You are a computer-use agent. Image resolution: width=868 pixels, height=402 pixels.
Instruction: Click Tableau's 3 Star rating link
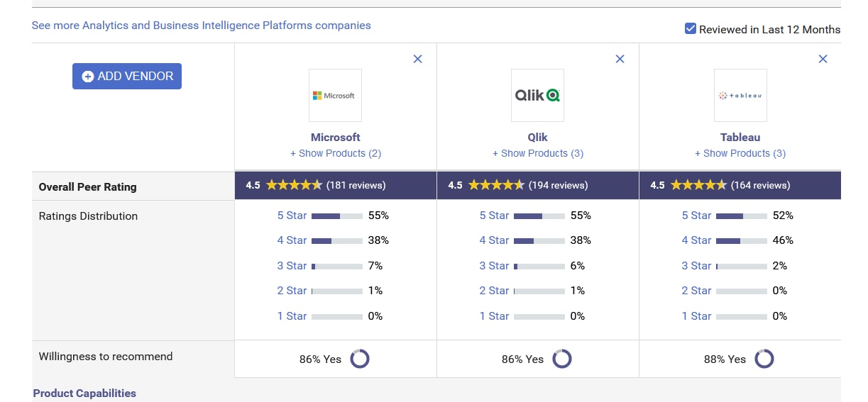pyautogui.click(x=697, y=266)
